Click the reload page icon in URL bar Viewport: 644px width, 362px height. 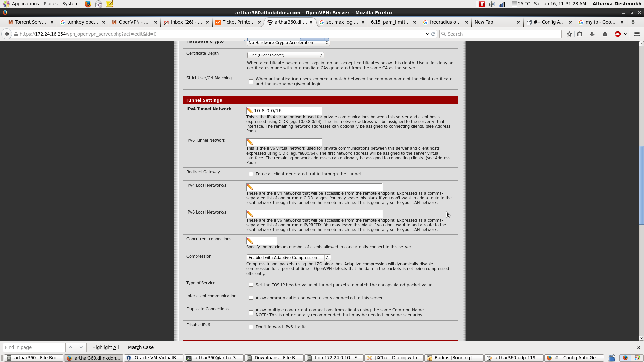[433, 34]
